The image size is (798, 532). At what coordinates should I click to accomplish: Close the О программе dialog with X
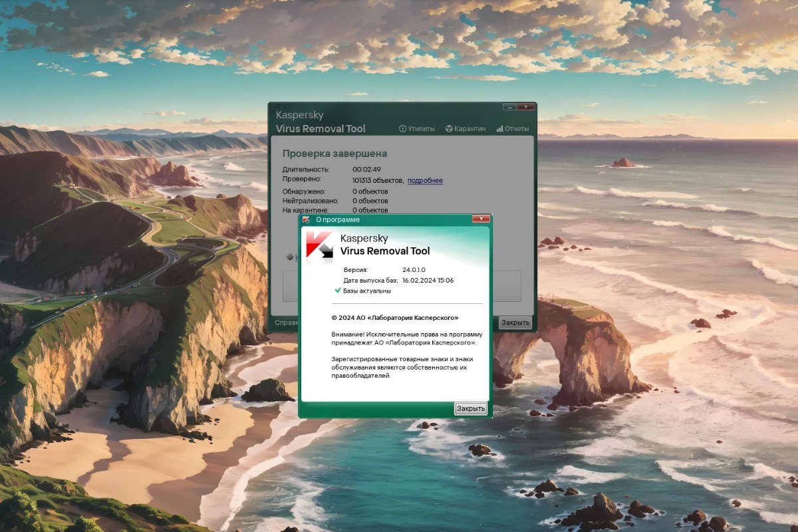coord(481,219)
